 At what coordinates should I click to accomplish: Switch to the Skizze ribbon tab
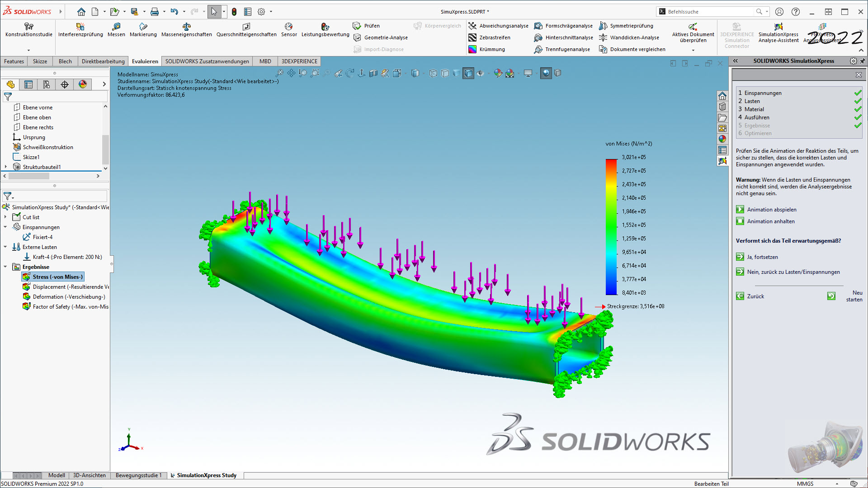click(x=40, y=61)
